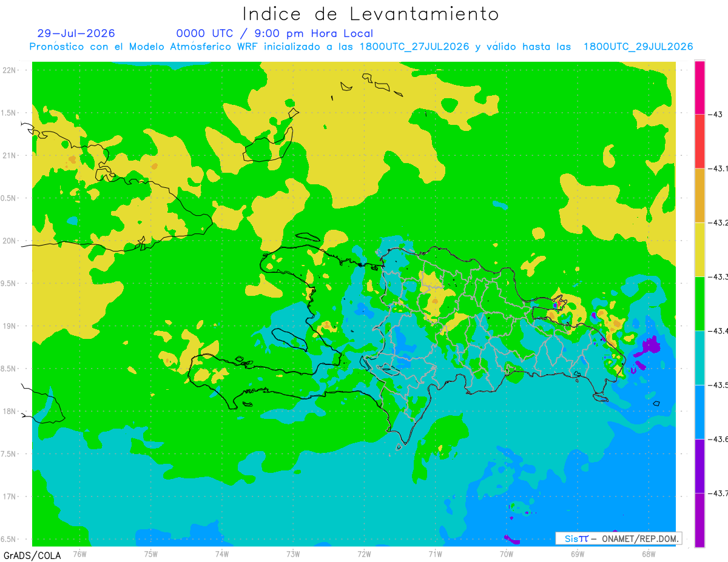Click the 'ONAMET/REP.DOM.' label box
The width and height of the screenshot is (728, 562).
coord(618,538)
